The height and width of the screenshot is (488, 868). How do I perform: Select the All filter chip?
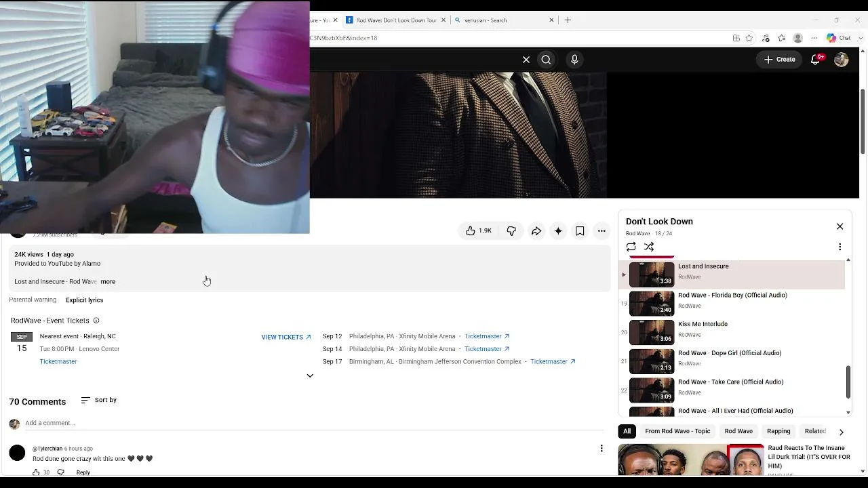627,431
